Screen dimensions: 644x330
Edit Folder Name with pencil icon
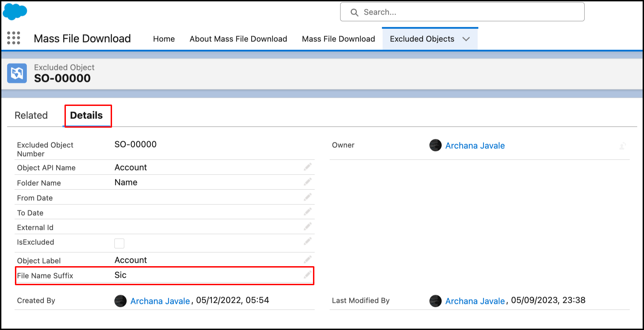tap(308, 182)
